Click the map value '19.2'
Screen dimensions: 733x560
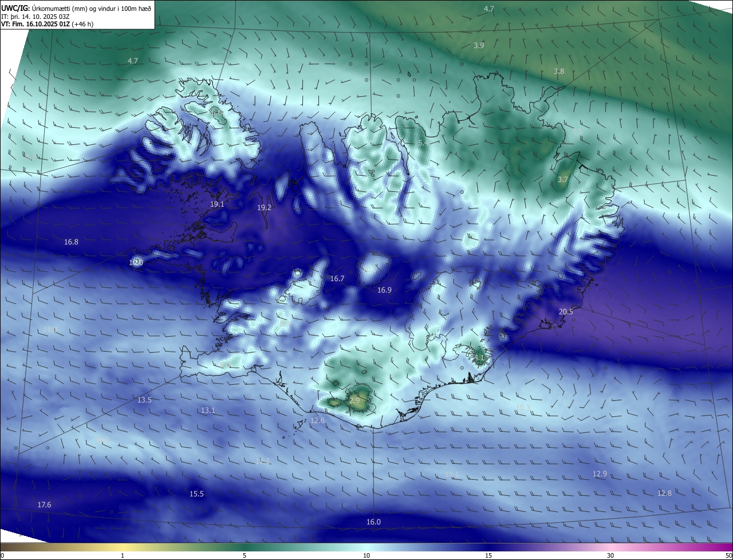[x=264, y=208]
